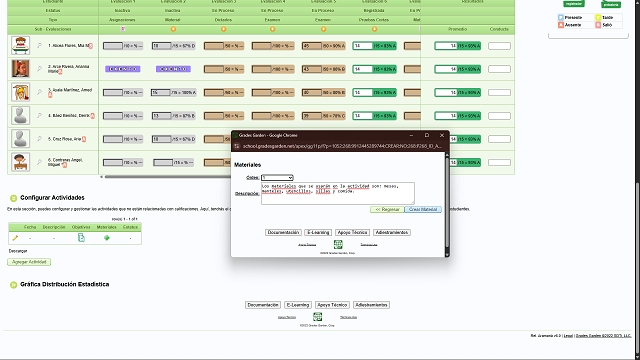Open sub-evaluations icon under Evaluación 1 column
Viewport: 640px width, 360px height.
tap(123, 29)
